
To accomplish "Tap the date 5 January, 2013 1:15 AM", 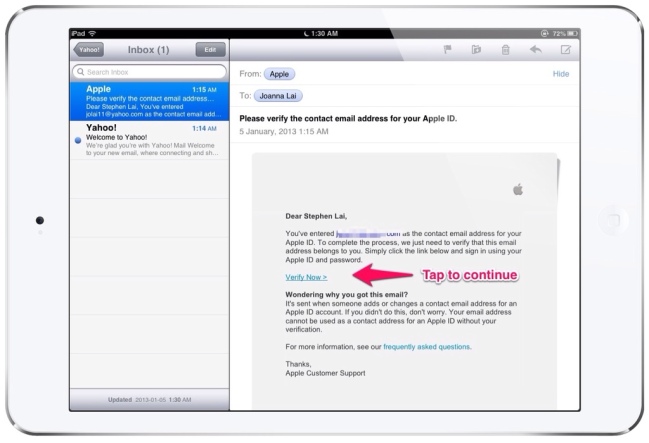I will (284, 132).
